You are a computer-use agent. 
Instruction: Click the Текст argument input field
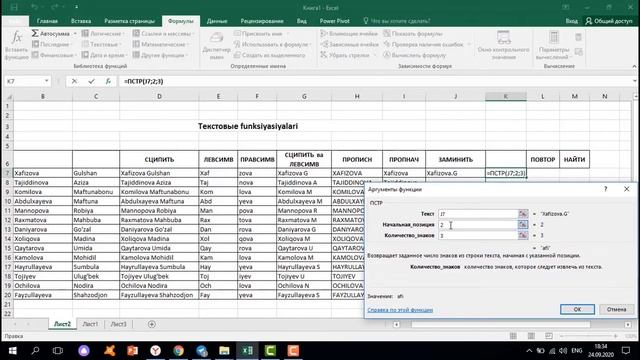[x=478, y=214]
